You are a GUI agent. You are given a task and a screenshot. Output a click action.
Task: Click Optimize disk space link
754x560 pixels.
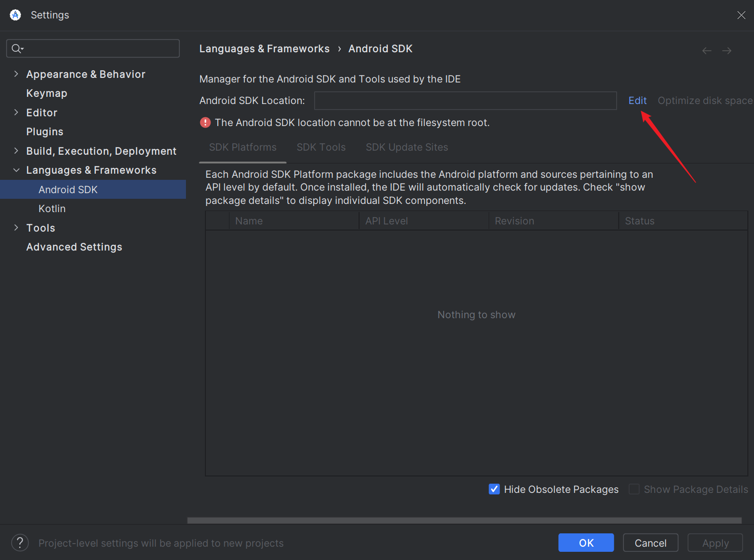pos(705,100)
